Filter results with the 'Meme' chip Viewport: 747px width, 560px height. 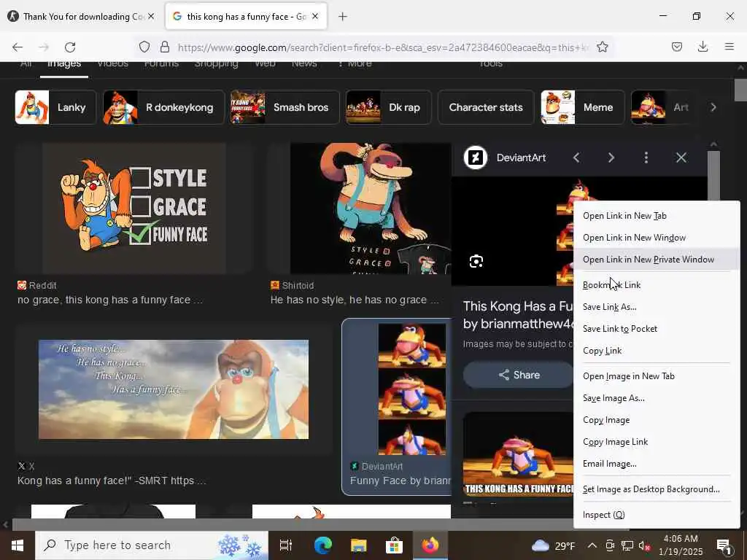[x=583, y=107]
